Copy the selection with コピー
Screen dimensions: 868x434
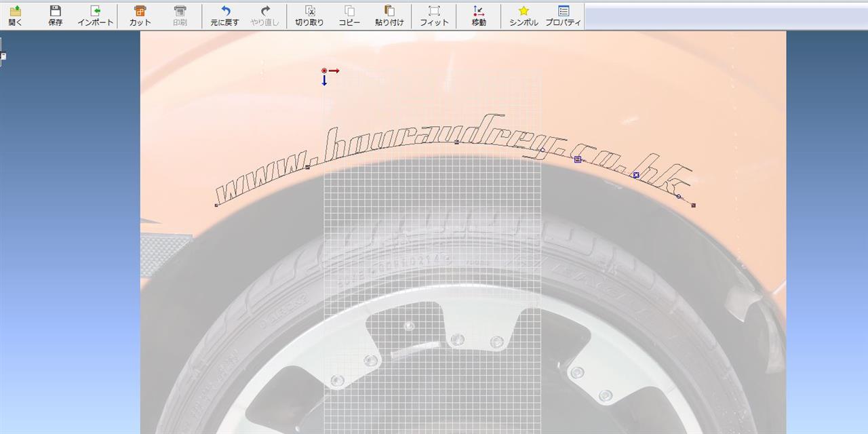coord(350,16)
